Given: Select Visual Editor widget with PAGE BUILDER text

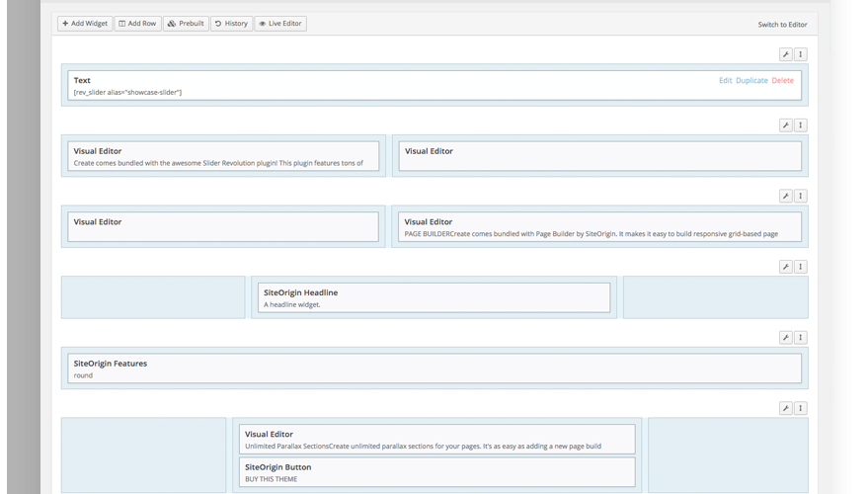Looking at the screenshot, I should [599, 227].
